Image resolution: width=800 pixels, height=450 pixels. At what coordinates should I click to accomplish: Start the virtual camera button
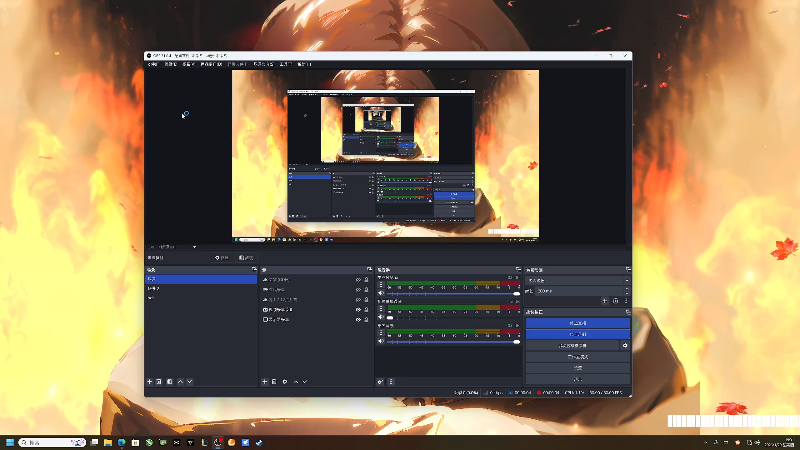[572, 345]
